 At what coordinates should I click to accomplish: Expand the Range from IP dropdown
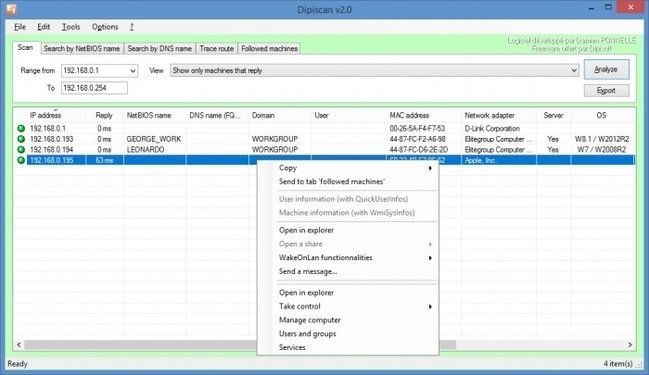(132, 71)
